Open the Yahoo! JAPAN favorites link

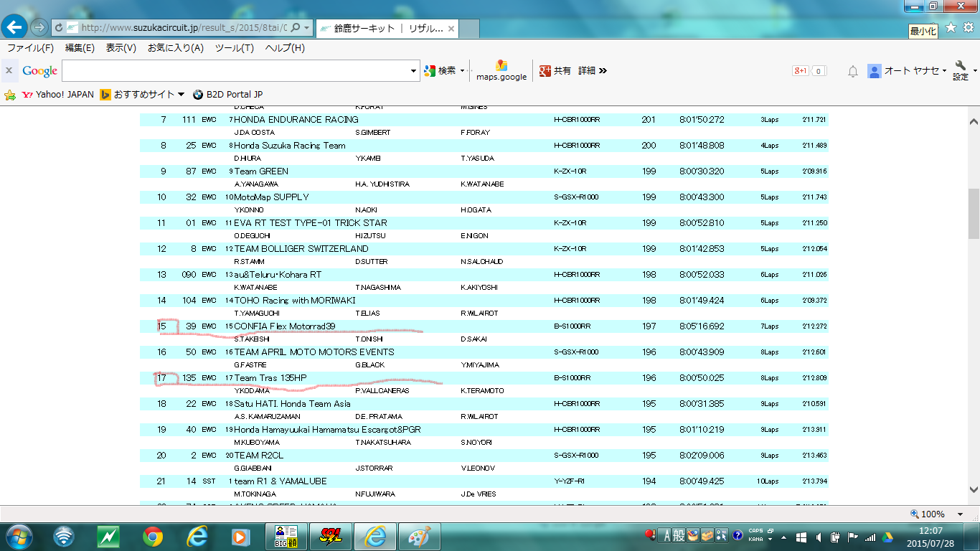click(x=58, y=94)
